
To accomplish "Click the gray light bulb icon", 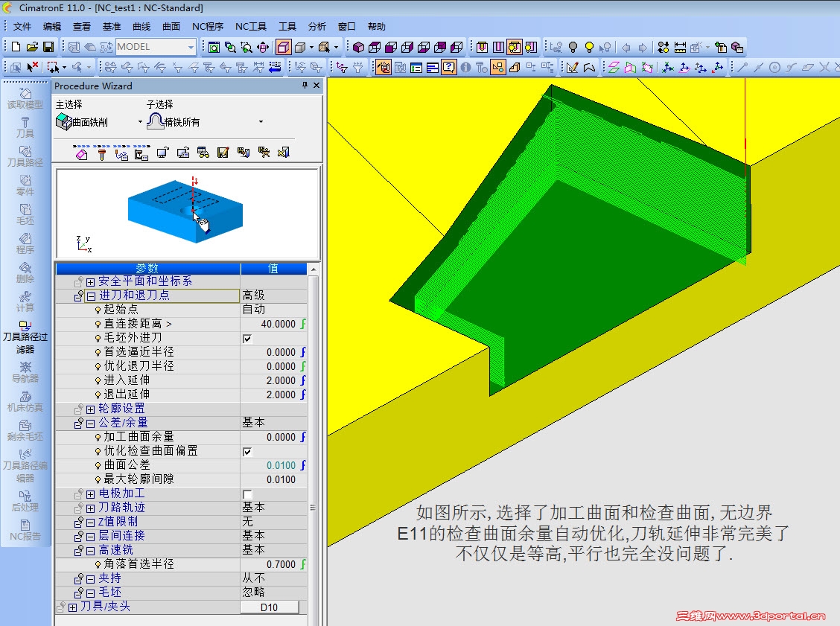I will (573, 47).
